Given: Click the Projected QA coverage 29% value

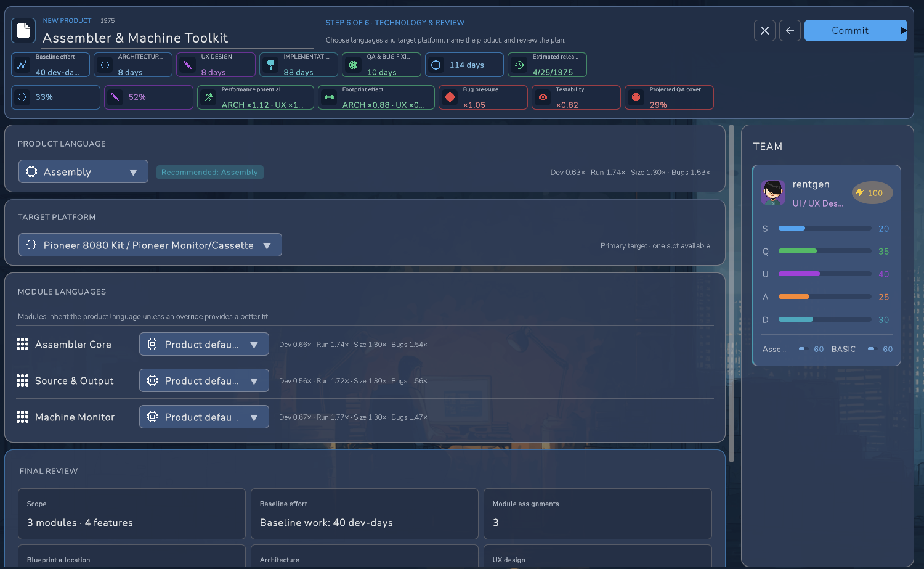Looking at the screenshot, I should click(x=658, y=105).
